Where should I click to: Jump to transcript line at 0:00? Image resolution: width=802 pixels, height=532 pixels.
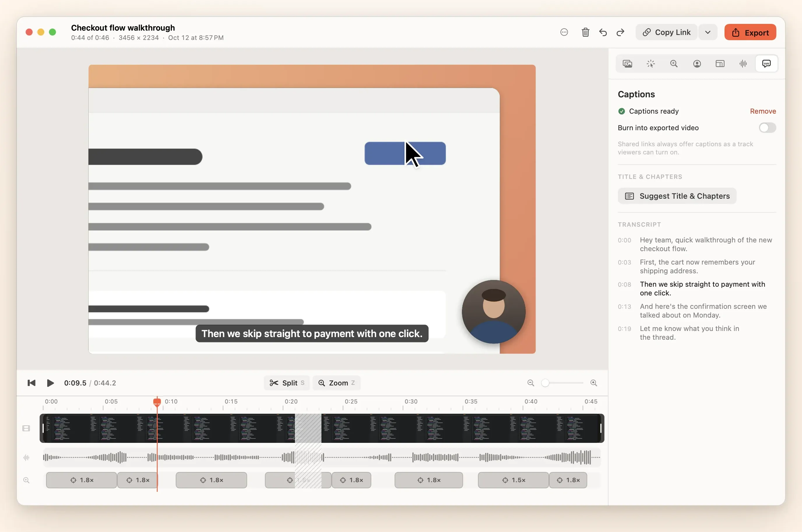point(697,244)
